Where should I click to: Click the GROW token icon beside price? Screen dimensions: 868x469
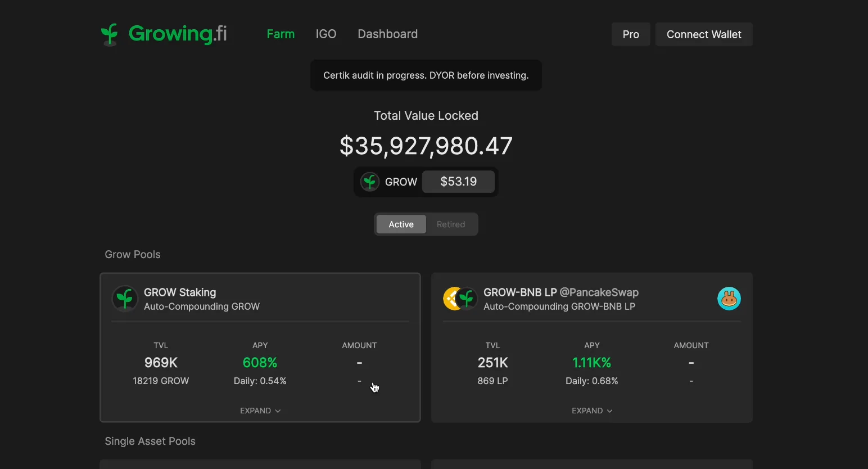coord(370,182)
